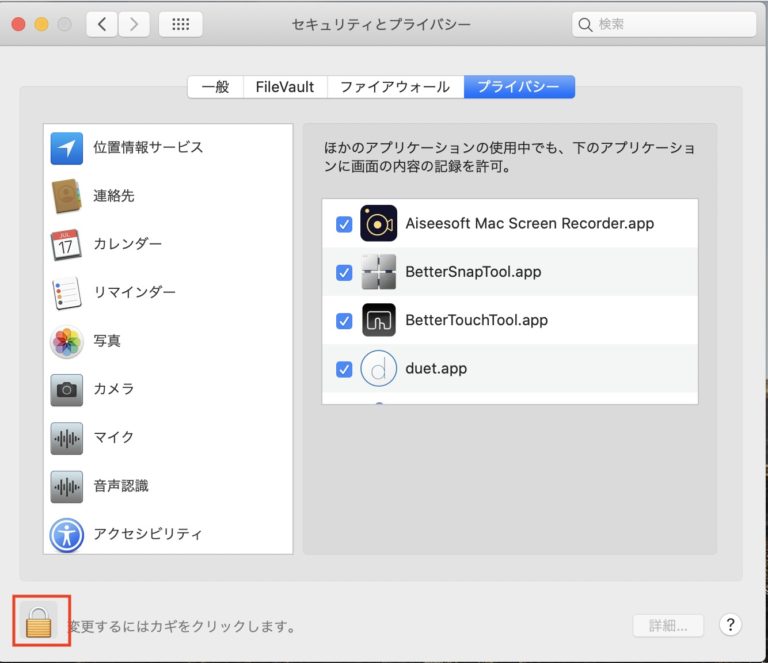768x663 pixels.
Task: Select the カメラ camera icon
Action: click(67, 390)
